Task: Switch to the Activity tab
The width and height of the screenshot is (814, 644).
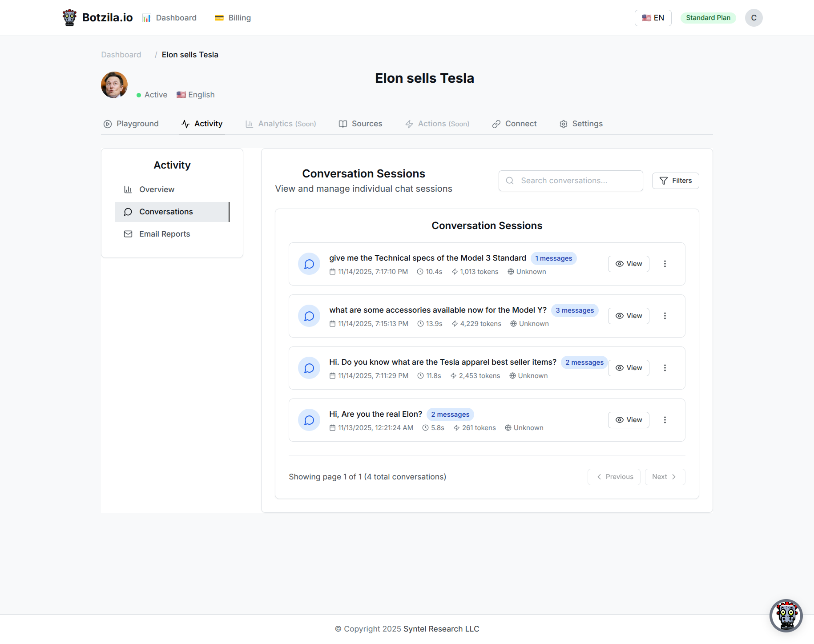Action: point(202,124)
